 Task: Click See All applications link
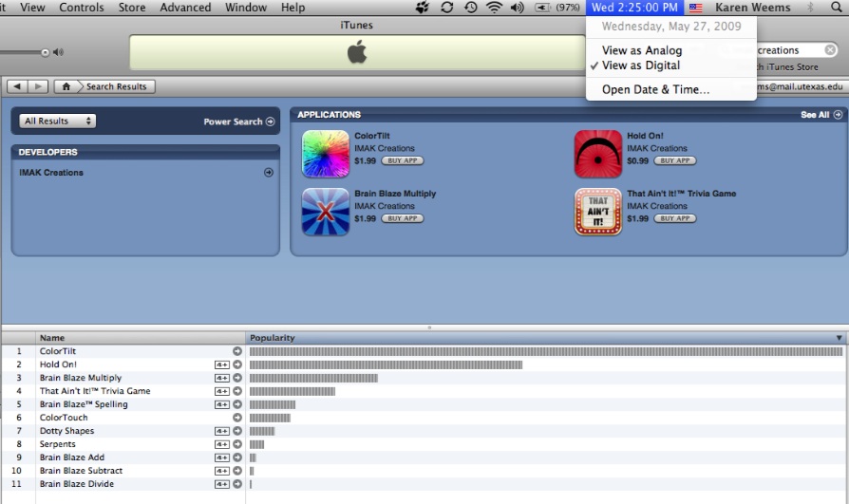[821, 115]
